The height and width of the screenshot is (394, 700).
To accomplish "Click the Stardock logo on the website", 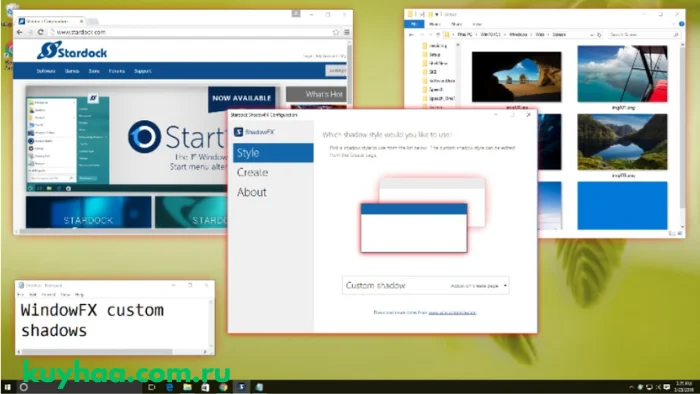I will [72, 50].
